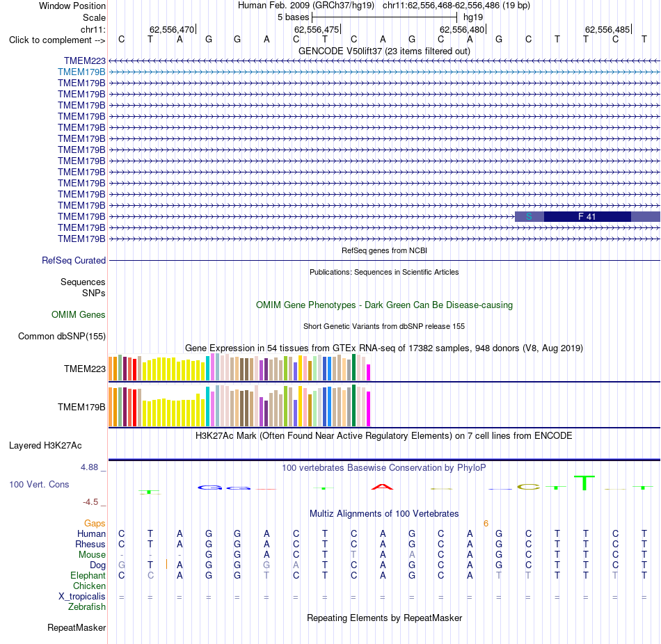
Task: Click the Human alignment row label
Action: [x=91, y=534]
